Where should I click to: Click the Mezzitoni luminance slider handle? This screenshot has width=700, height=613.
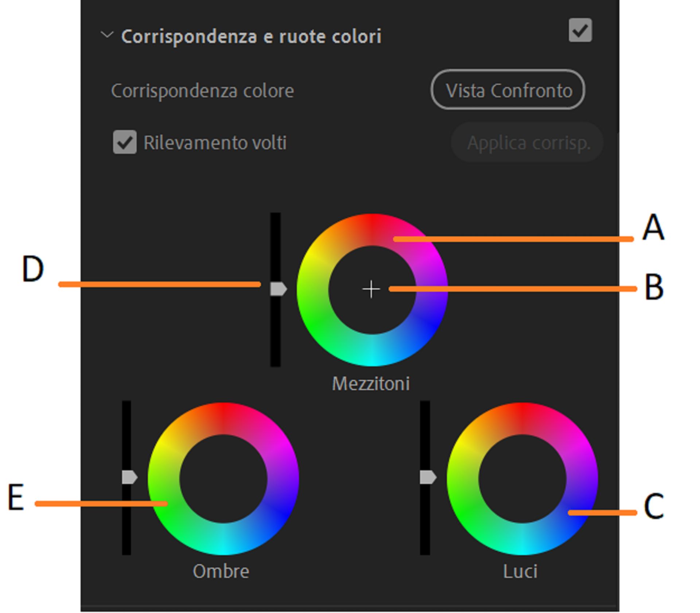point(278,289)
